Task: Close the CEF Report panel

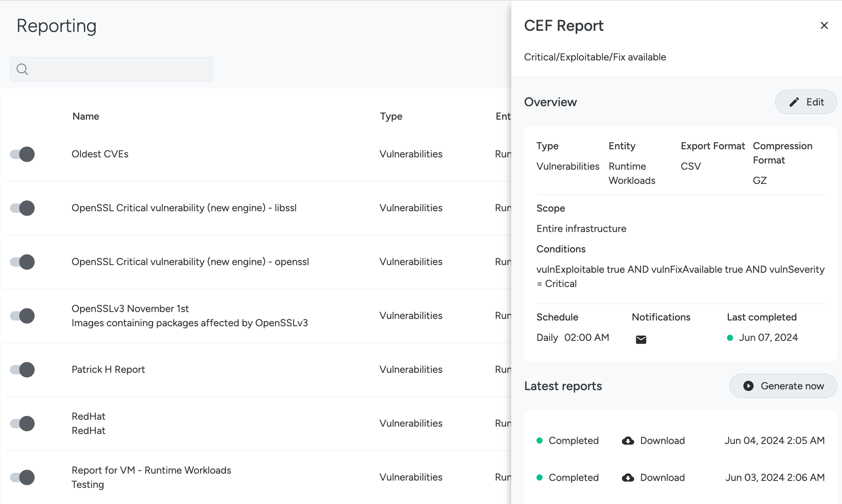Action: [x=824, y=25]
